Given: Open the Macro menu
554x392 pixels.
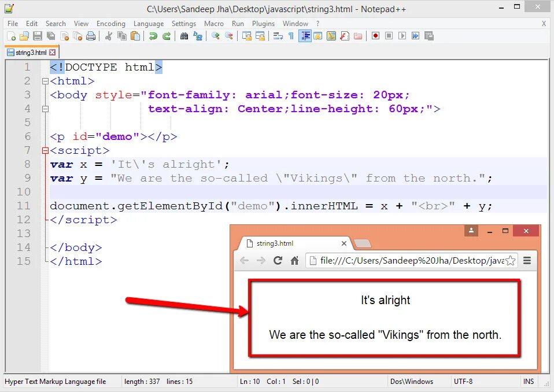Looking at the screenshot, I should [x=214, y=23].
